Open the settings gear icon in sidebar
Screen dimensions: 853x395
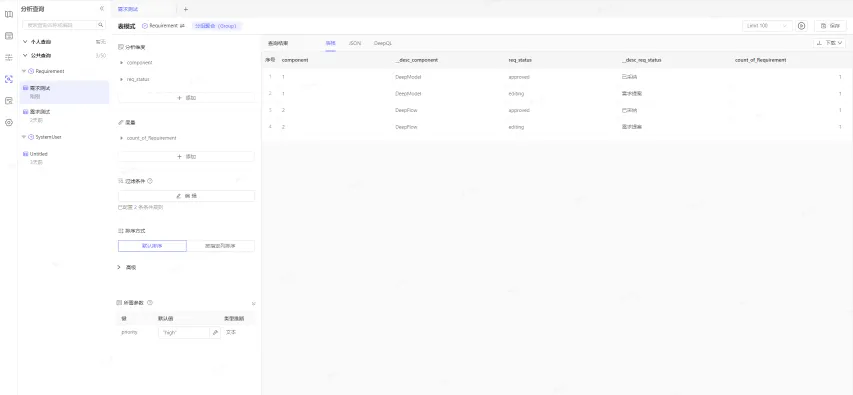tap(9, 122)
